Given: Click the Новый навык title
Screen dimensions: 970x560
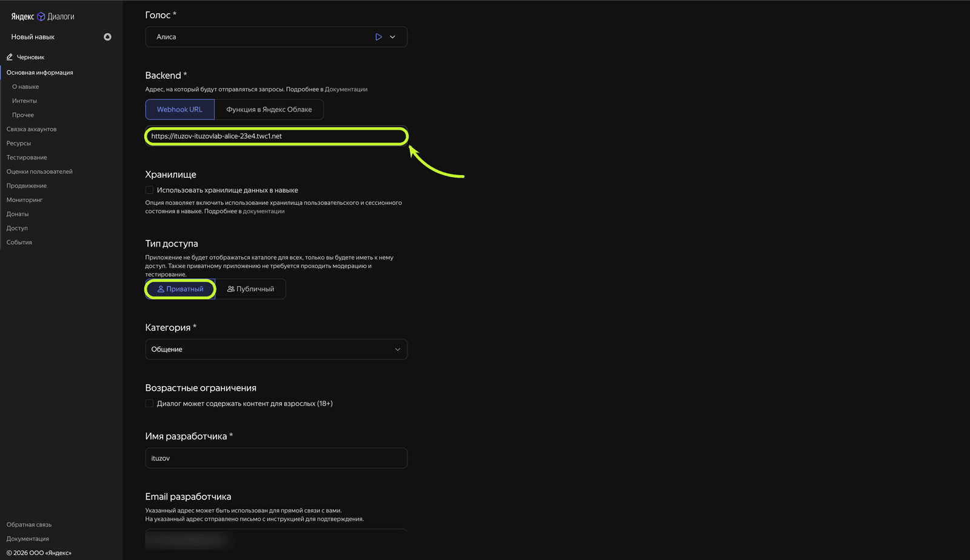Looking at the screenshot, I should point(33,37).
